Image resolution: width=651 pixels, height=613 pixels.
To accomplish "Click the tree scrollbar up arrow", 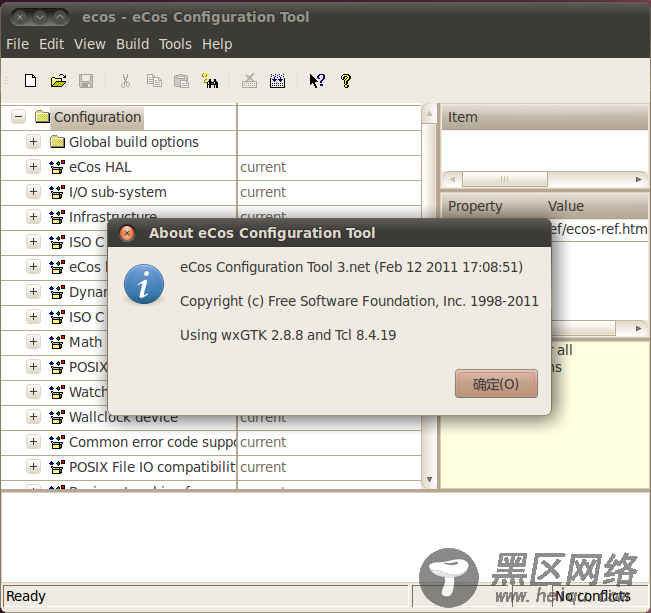I will click(429, 113).
